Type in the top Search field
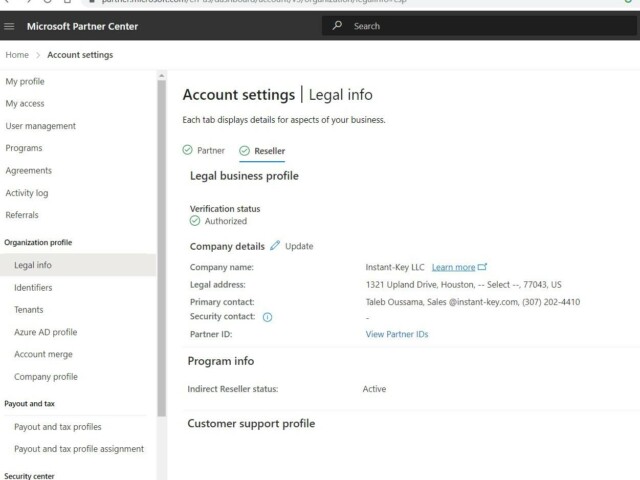 coord(480,25)
